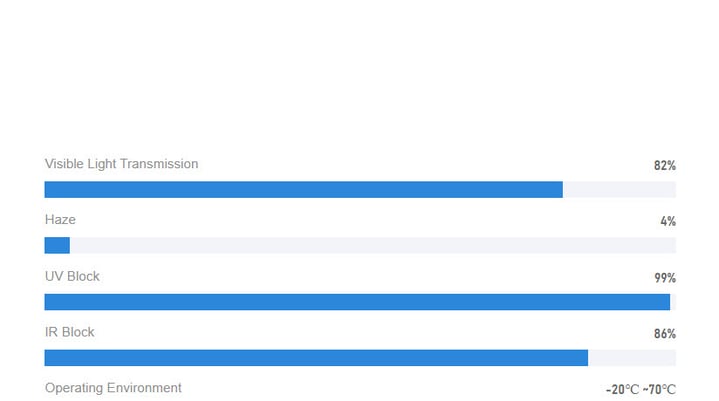This screenshot has width=719, height=401.
Task: Click the unfilled end of Visible Light Transmission bar
Action: [x=619, y=190]
